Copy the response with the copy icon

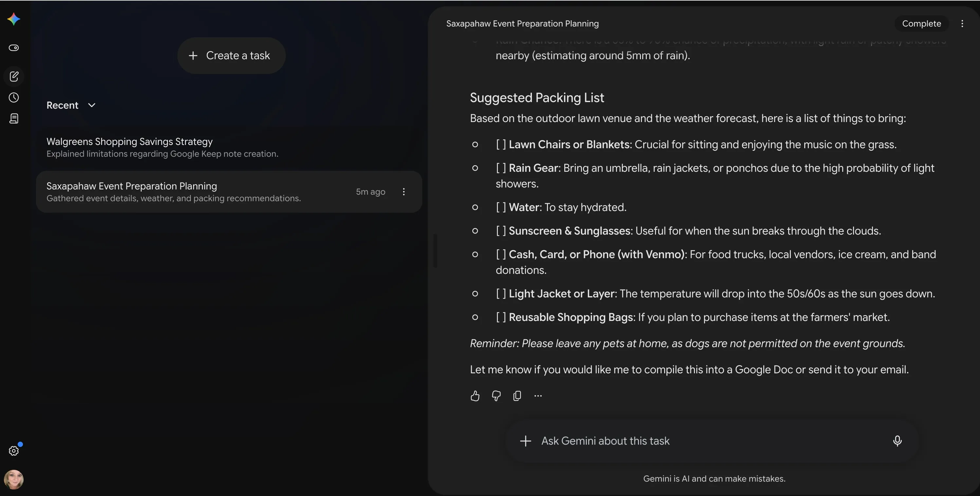click(x=517, y=396)
